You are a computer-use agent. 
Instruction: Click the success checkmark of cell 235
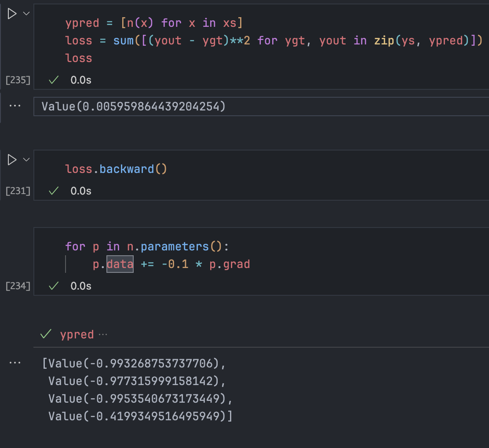[54, 80]
